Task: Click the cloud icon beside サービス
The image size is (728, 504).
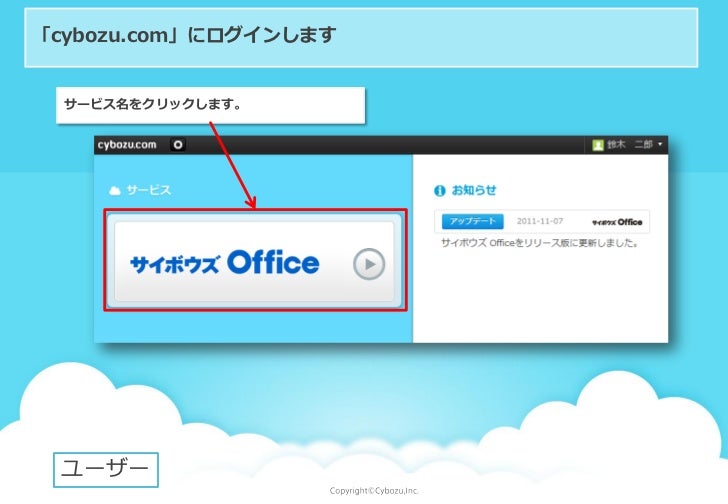Action: (x=114, y=190)
